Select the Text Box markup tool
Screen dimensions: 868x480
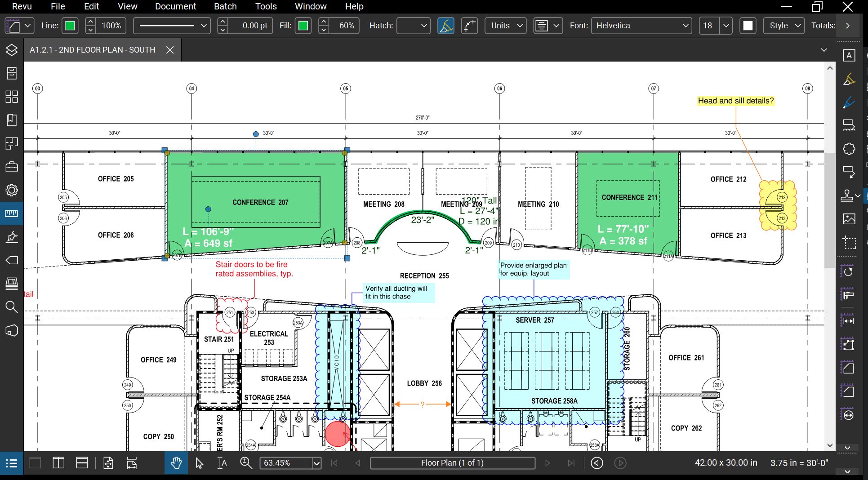point(849,55)
